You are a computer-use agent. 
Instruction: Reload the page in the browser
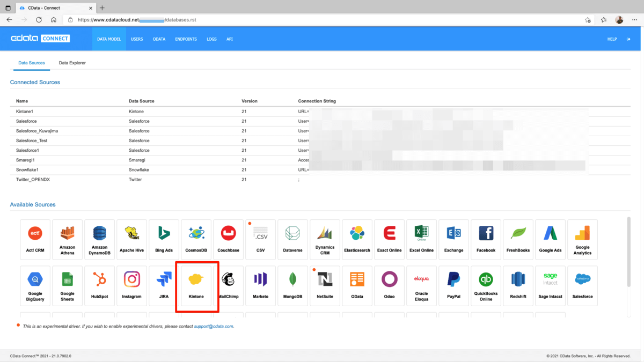[x=39, y=20]
